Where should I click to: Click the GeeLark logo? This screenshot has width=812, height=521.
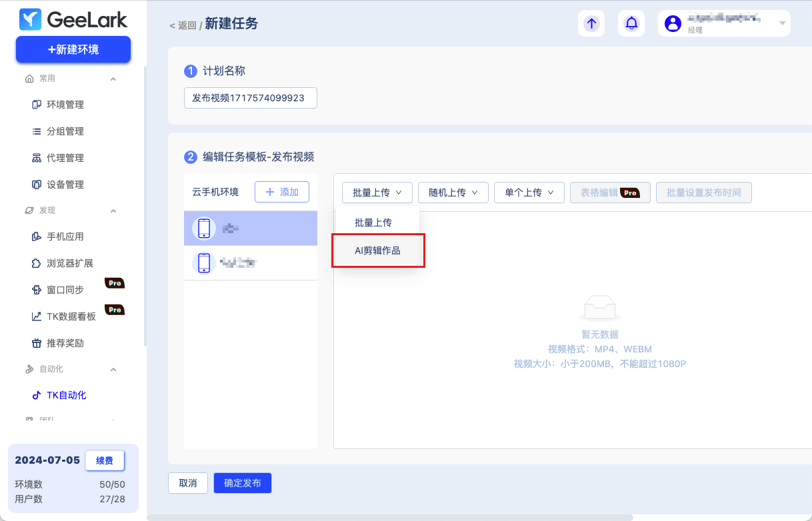73,20
